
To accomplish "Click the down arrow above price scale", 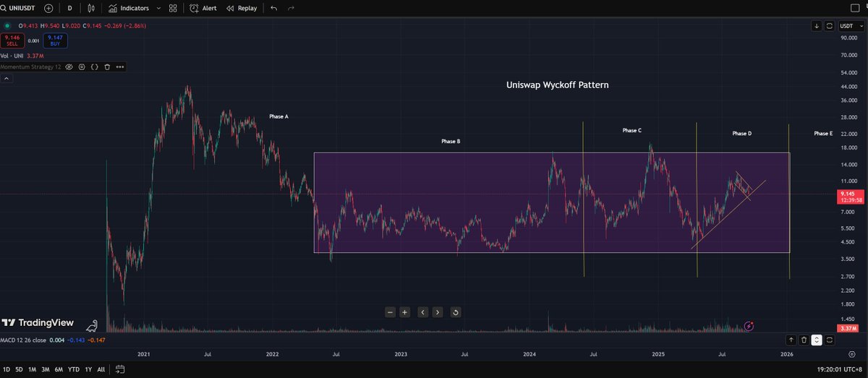I will pos(817,26).
